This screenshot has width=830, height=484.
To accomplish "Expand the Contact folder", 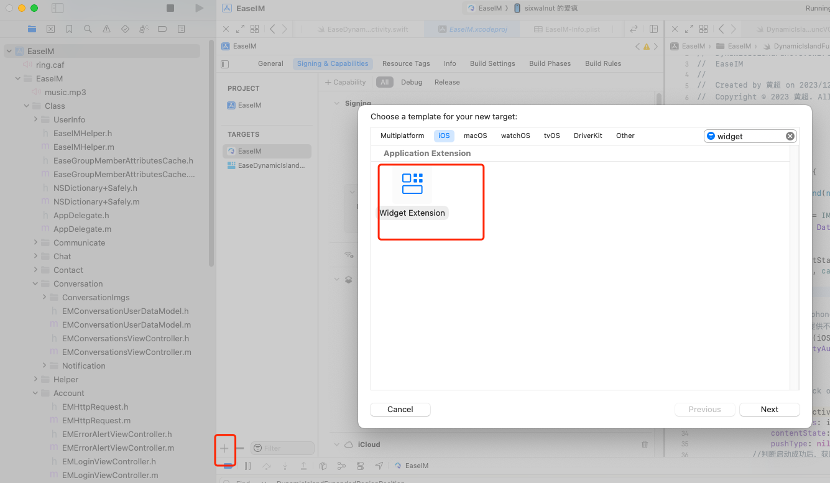I will (35, 270).
